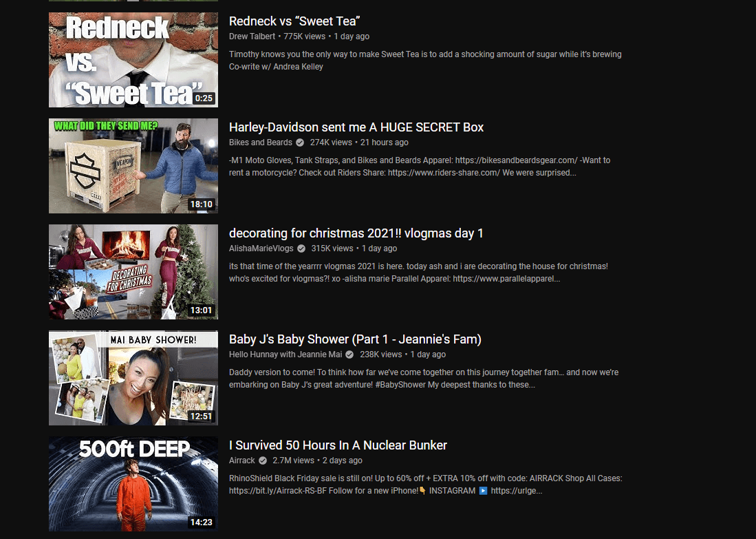
Task: Click Baby J's Baby Shower thumbnail
Action: 133,377
